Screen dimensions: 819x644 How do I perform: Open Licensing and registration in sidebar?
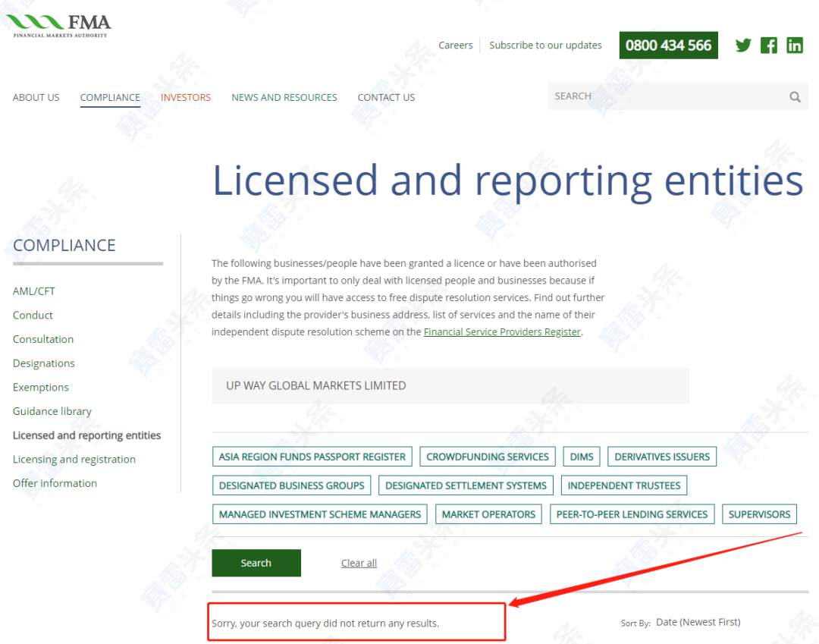[74, 460]
